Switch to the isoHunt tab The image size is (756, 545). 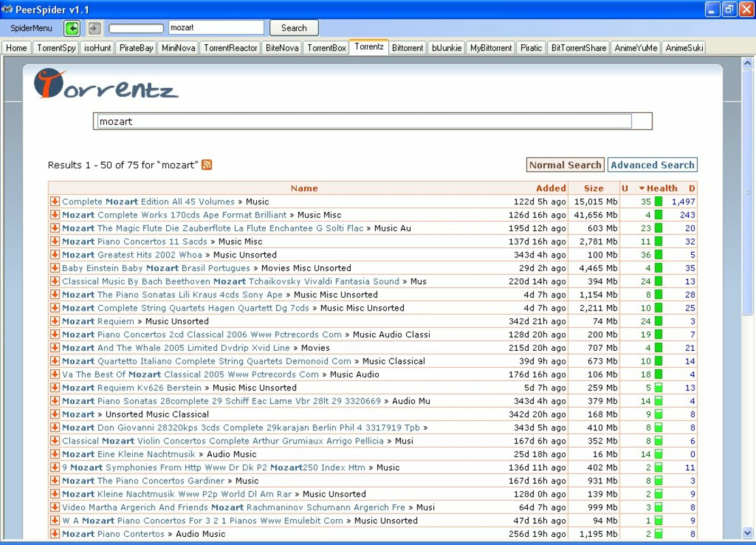point(97,48)
